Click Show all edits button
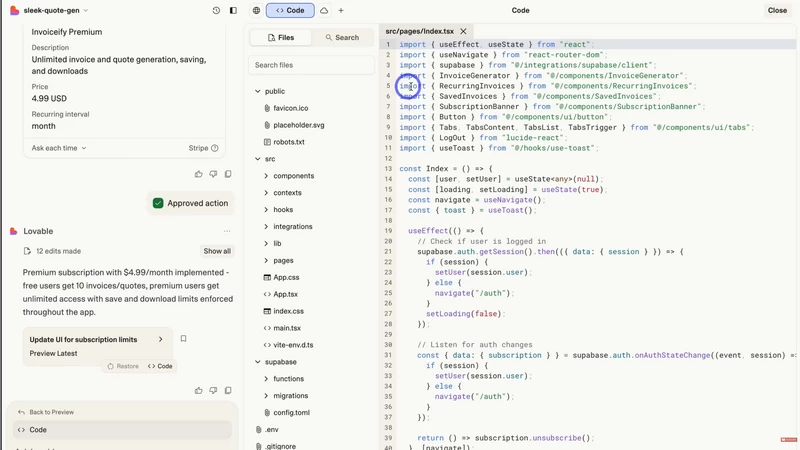 point(217,251)
